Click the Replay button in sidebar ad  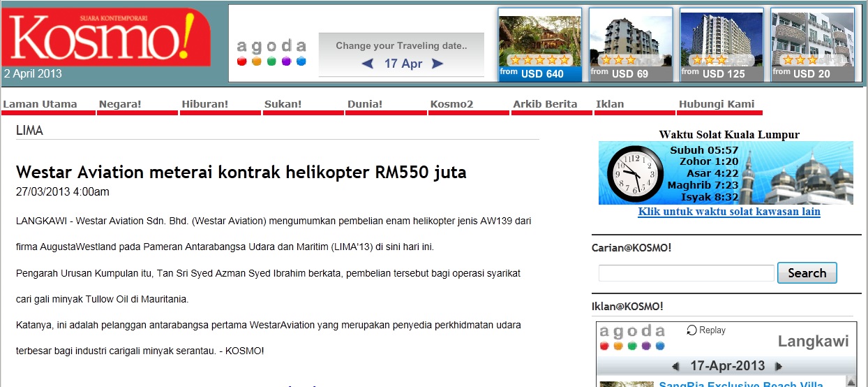[706, 330]
